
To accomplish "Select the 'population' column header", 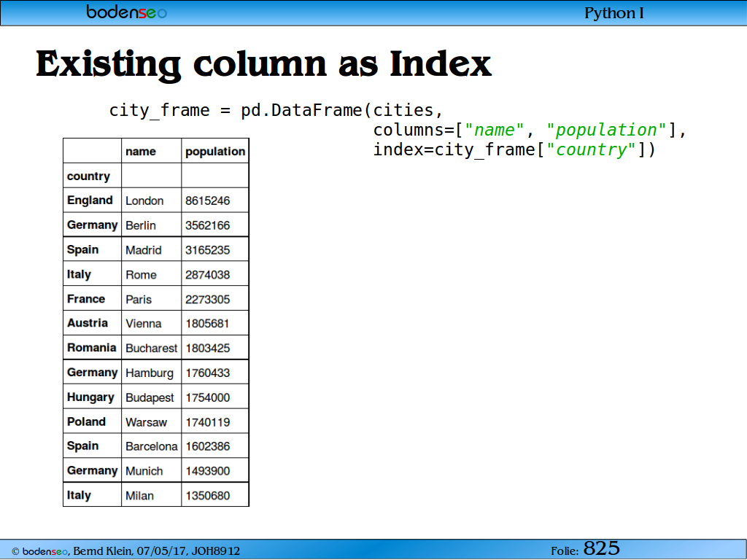I will [215, 152].
